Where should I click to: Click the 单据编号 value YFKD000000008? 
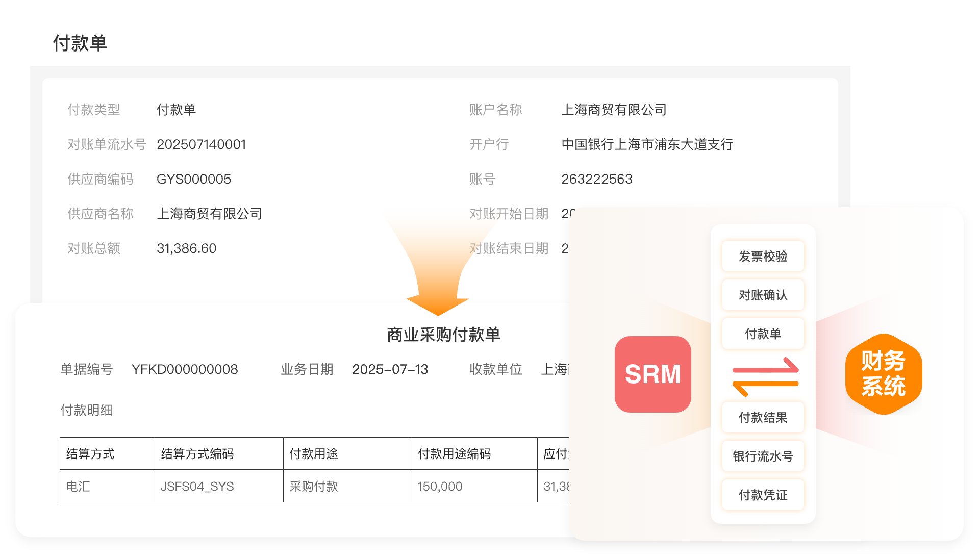(x=184, y=369)
